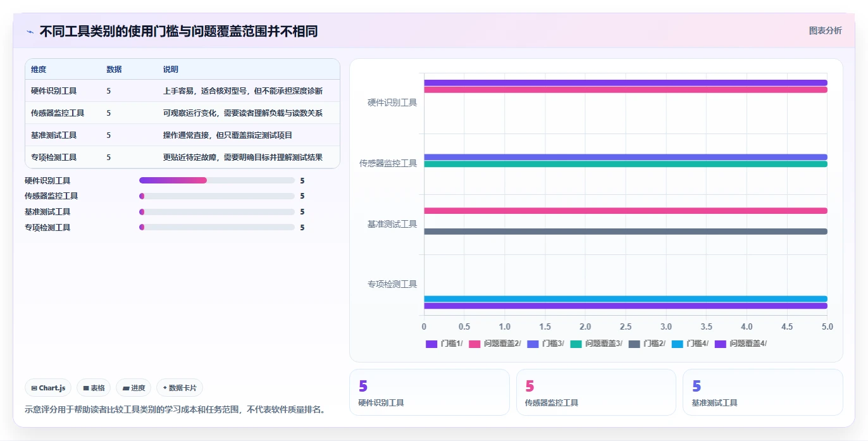Viewport: 868px width, 441px height.
Task: Select the 传感器监控工具 table cell
Action: (x=58, y=113)
